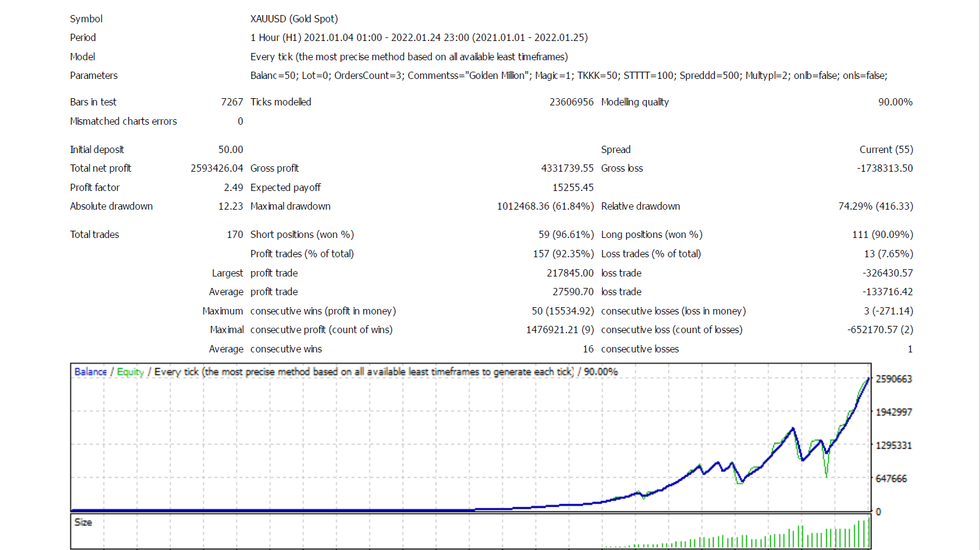The height and width of the screenshot is (550, 980).
Task: Click the chart axis label "1295331"
Action: click(x=894, y=445)
